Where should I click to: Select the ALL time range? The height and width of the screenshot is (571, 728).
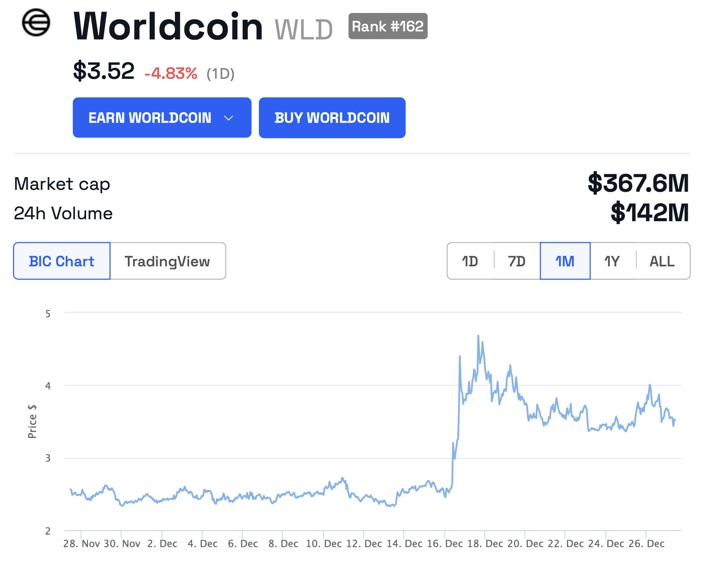click(662, 261)
